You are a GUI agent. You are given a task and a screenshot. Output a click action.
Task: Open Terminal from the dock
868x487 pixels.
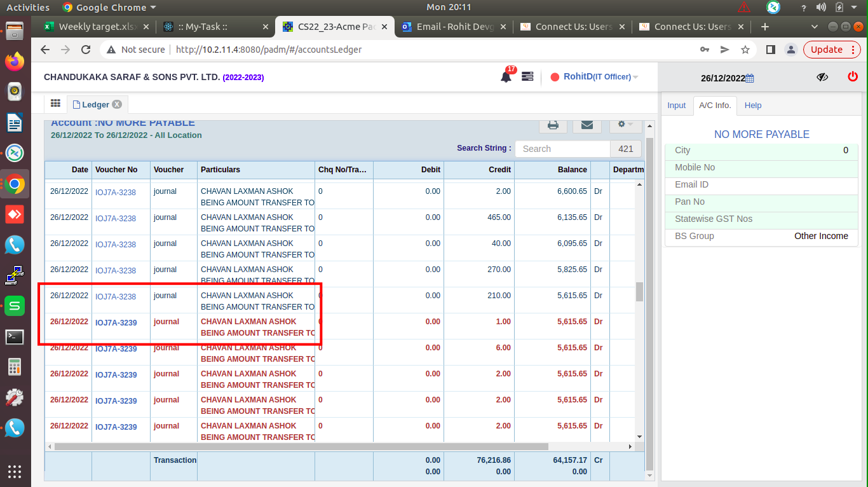click(x=15, y=336)
